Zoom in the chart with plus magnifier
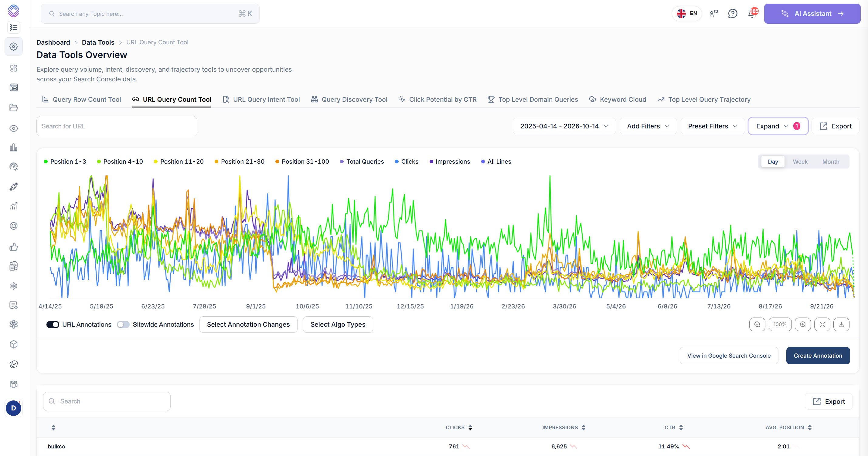868x456 pixels. 803,324
